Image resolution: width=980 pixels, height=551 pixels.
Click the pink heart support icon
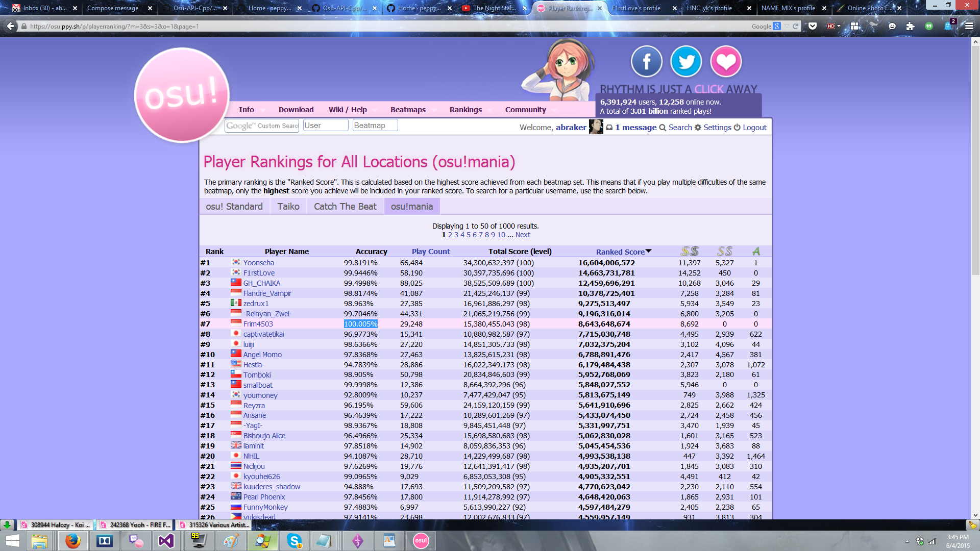point(726,62)
